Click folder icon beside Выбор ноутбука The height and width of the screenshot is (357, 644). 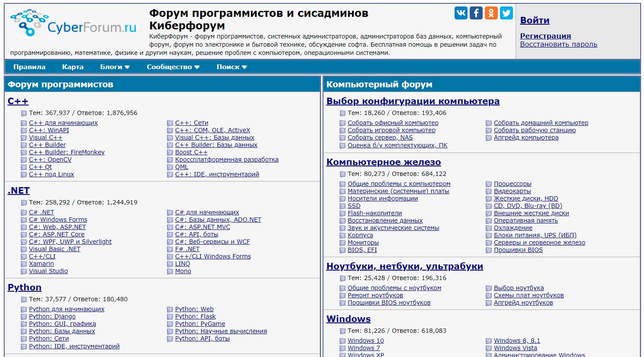(x=489, y=288)
